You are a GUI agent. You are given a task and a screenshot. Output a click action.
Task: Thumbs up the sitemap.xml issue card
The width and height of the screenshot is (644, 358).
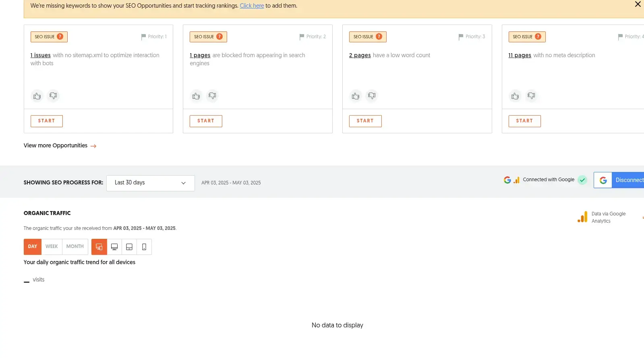tap(37, 96)
